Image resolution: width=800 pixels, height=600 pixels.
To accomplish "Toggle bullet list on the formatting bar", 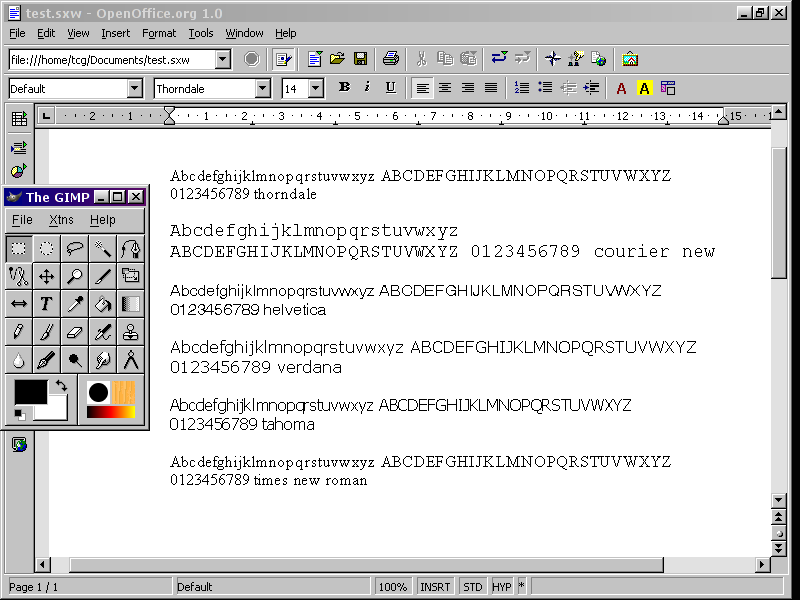I will click(545, 88).
